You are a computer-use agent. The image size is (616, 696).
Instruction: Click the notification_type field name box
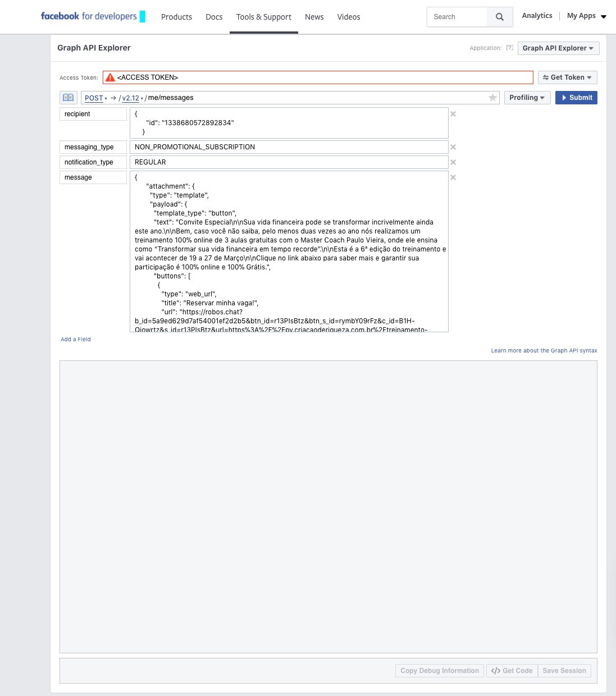coord(93,162)
